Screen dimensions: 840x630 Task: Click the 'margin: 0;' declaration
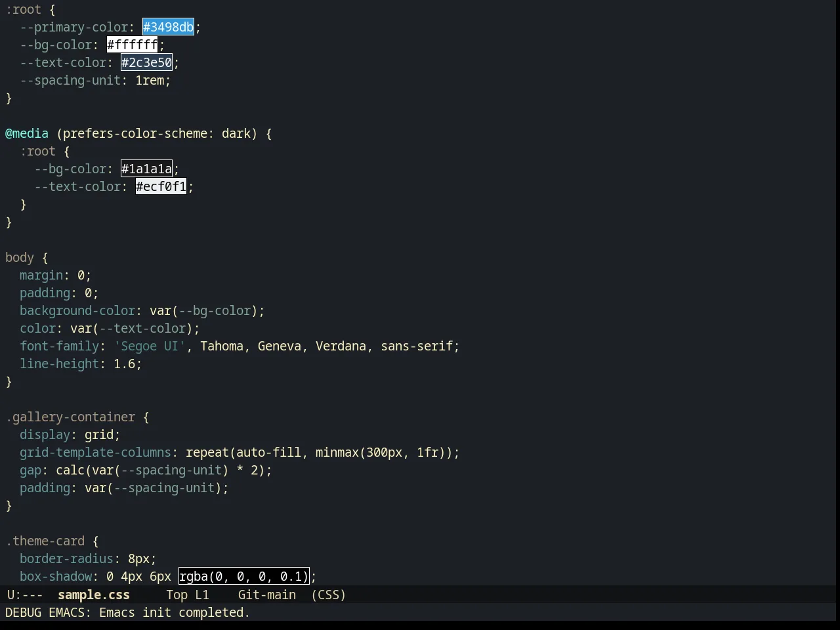[56, 275]
